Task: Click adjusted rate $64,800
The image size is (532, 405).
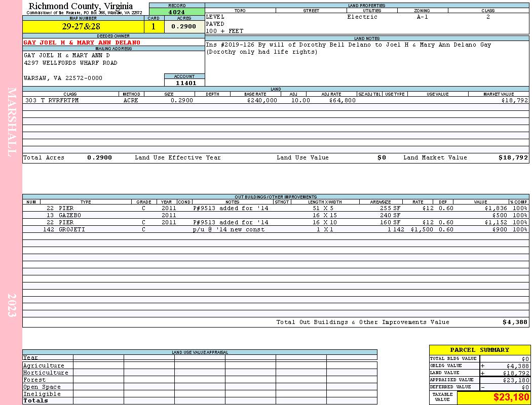Action: click(x=342, y=100)
